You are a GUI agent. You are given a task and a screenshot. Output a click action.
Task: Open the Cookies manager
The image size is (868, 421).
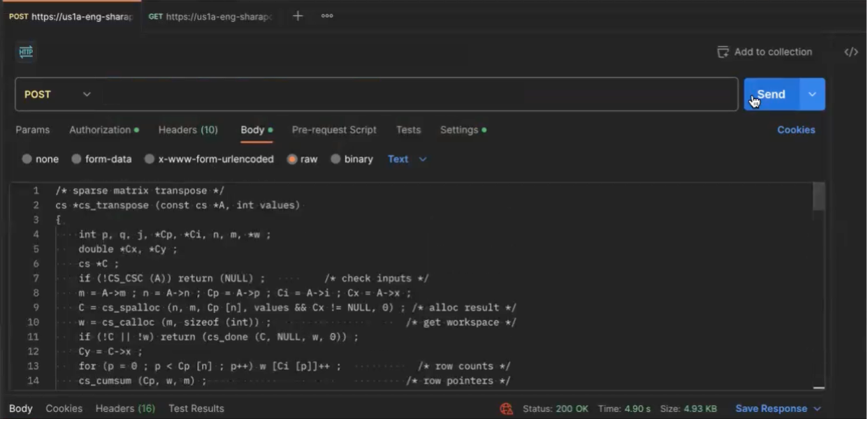(x=796, y=129)
